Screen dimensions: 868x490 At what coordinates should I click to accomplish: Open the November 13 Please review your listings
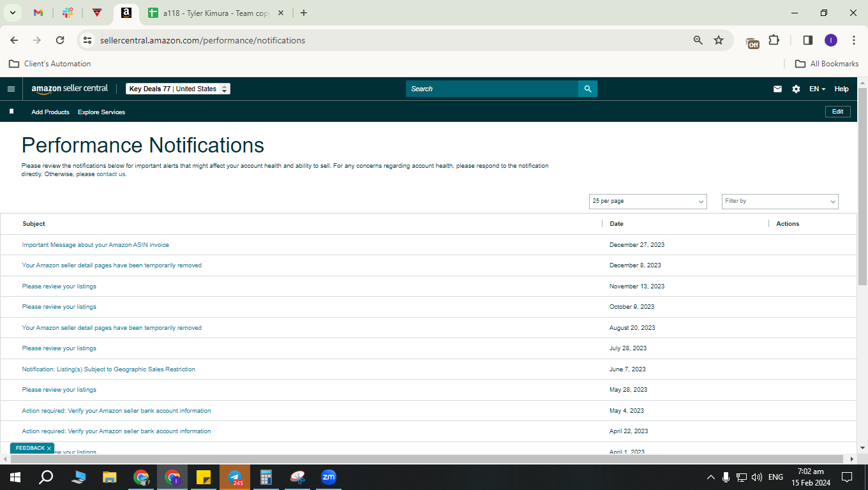coord(59,286)
